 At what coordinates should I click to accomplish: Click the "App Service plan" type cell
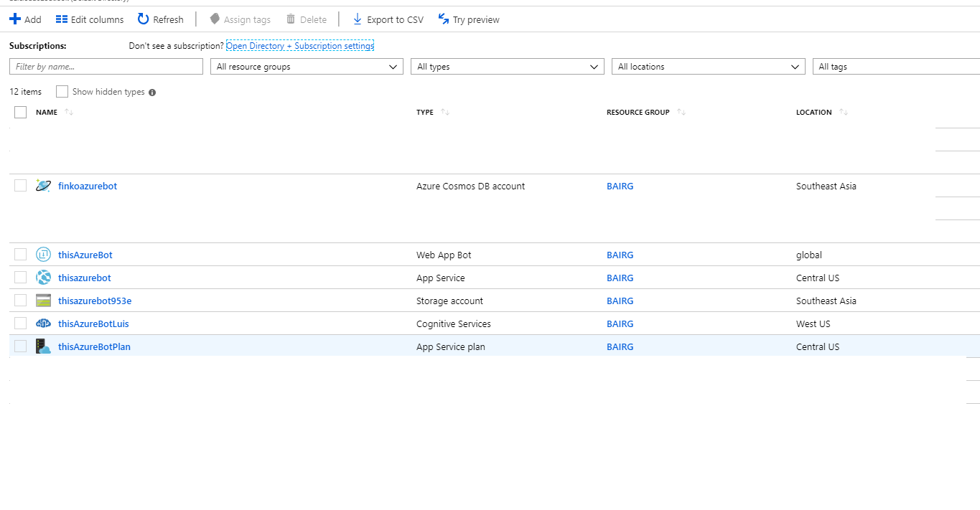click(x=451, y=346)
